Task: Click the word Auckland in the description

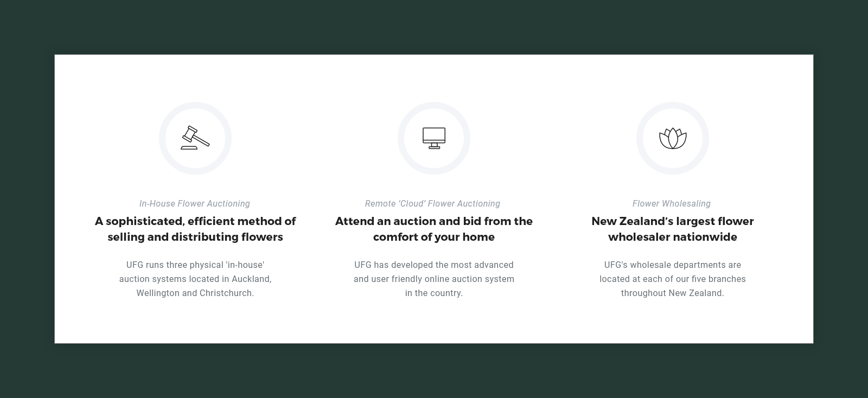Action: (251, 279)
